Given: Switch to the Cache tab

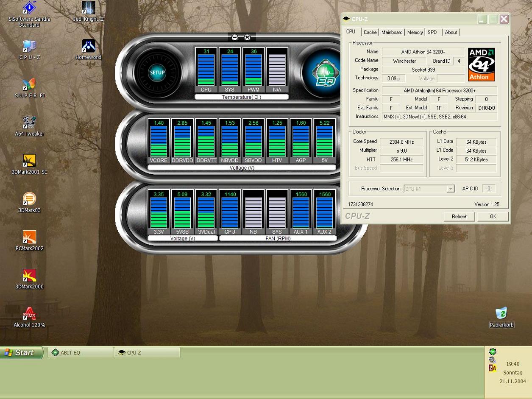Looking at the screenshot, I should click(370, 33).
